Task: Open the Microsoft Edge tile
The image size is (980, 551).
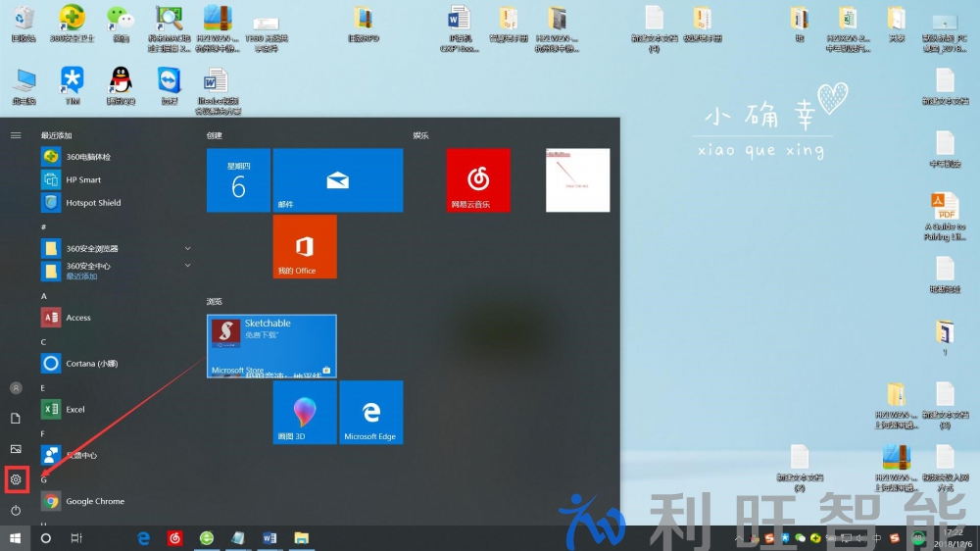Action: tap(370, 413)
